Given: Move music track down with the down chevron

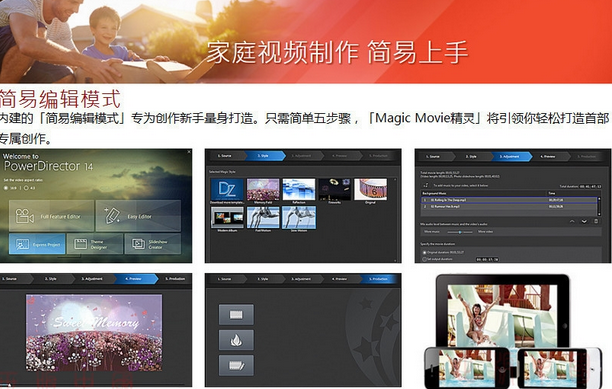Looking at the screenshot, I should 584,221.
